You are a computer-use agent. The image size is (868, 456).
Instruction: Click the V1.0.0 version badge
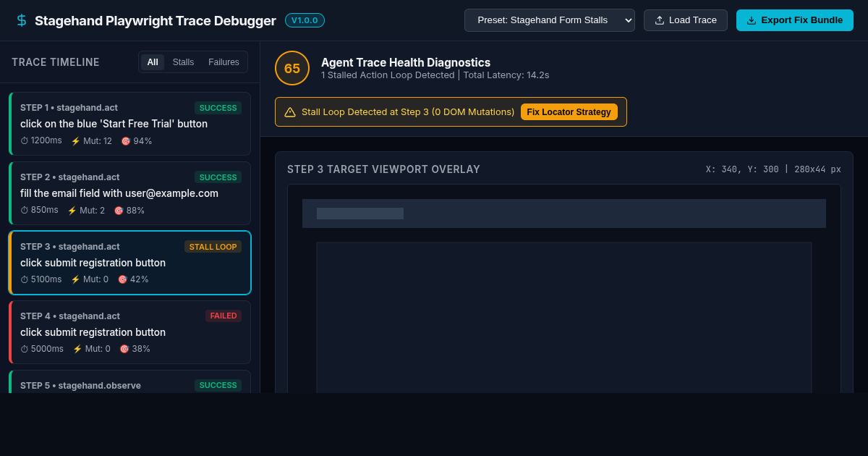tap(305, 20)
